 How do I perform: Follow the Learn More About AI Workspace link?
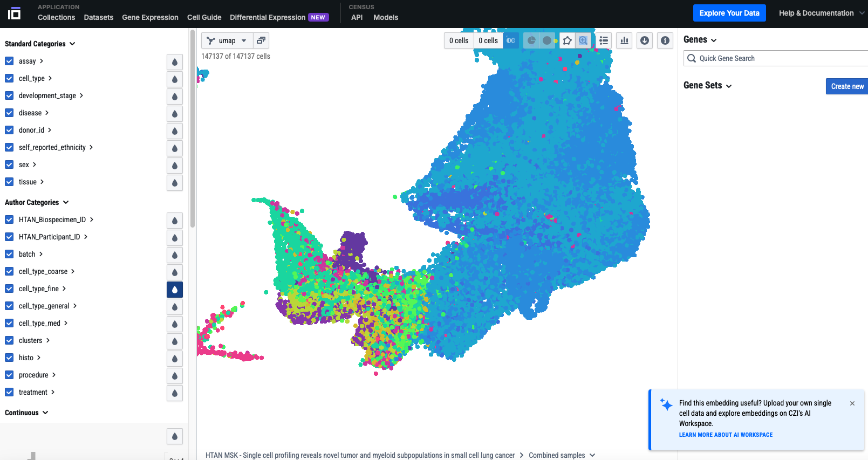click(726, 435)
